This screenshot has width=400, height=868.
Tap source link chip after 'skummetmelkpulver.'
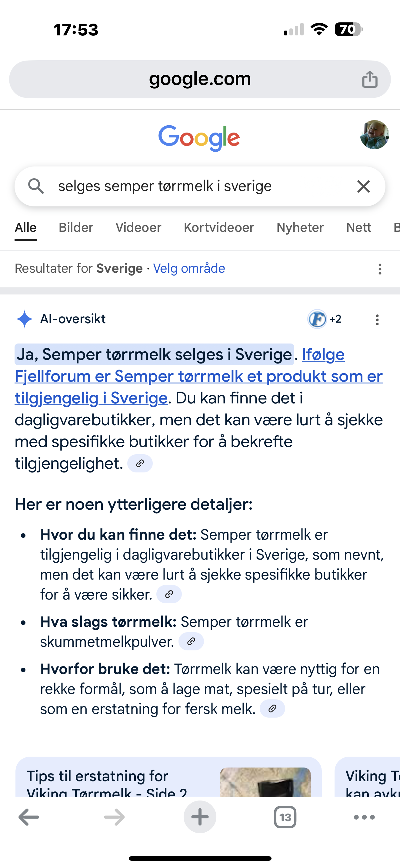click(191, 641)
